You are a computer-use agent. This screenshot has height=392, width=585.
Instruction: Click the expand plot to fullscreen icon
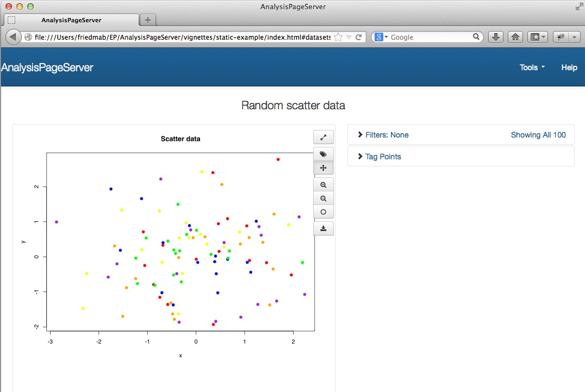click(x=323, y=137)
